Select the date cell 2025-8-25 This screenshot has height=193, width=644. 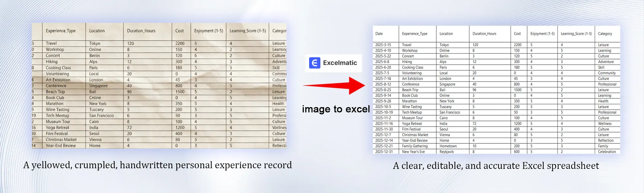(383, 90)
